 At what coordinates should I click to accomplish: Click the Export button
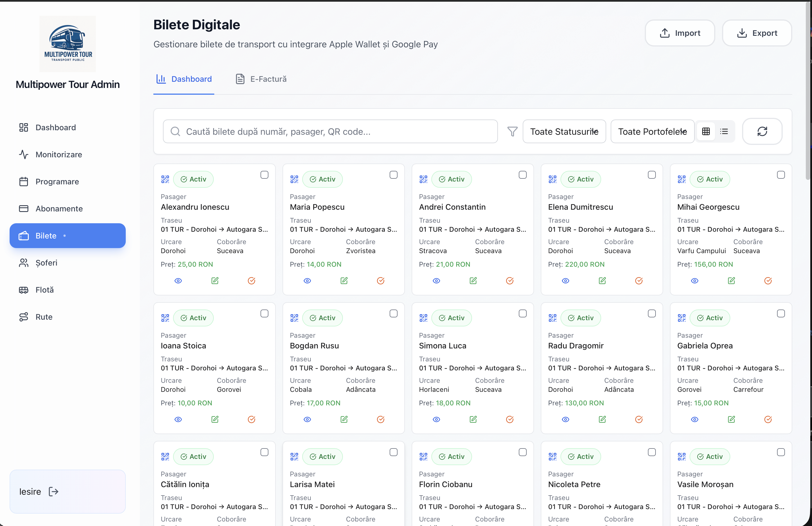click(757, 33)
